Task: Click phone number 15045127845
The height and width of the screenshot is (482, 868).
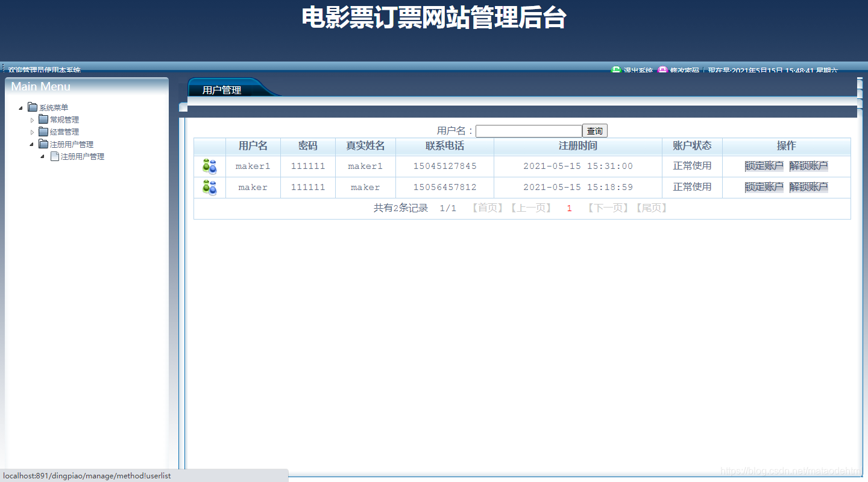Action: [445, 166]
